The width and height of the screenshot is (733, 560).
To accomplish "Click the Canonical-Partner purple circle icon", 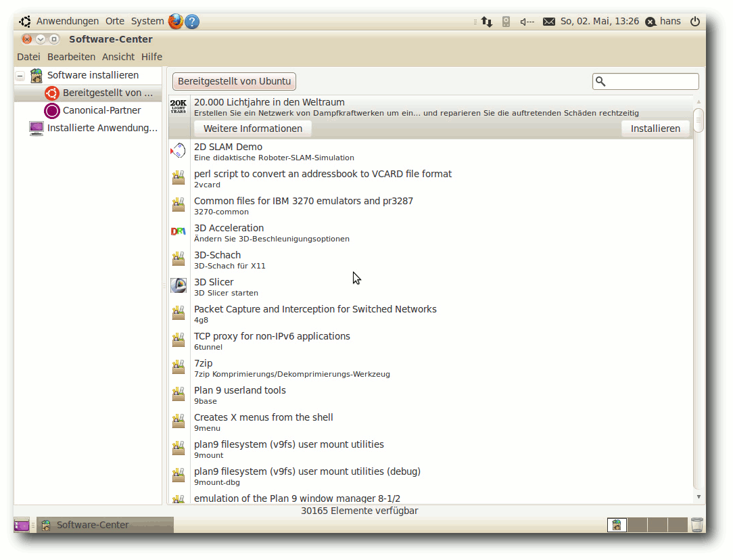I will 52,111.
